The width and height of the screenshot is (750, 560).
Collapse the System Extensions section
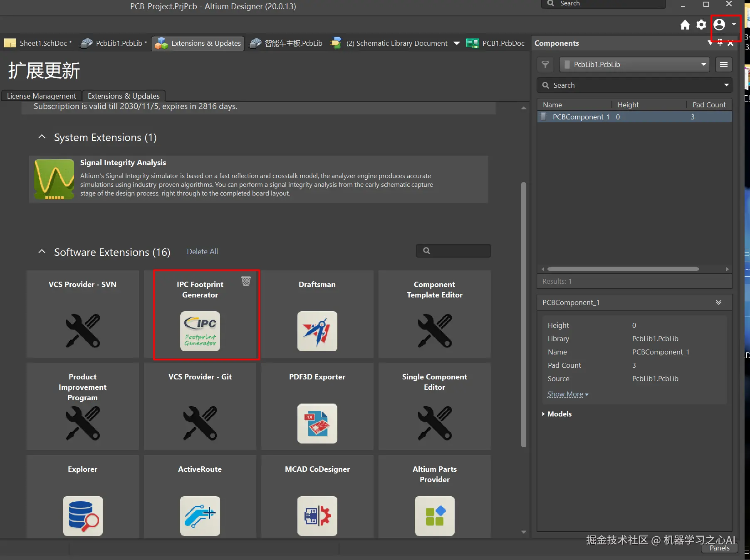pyautogui.click(x=42, y=137)
